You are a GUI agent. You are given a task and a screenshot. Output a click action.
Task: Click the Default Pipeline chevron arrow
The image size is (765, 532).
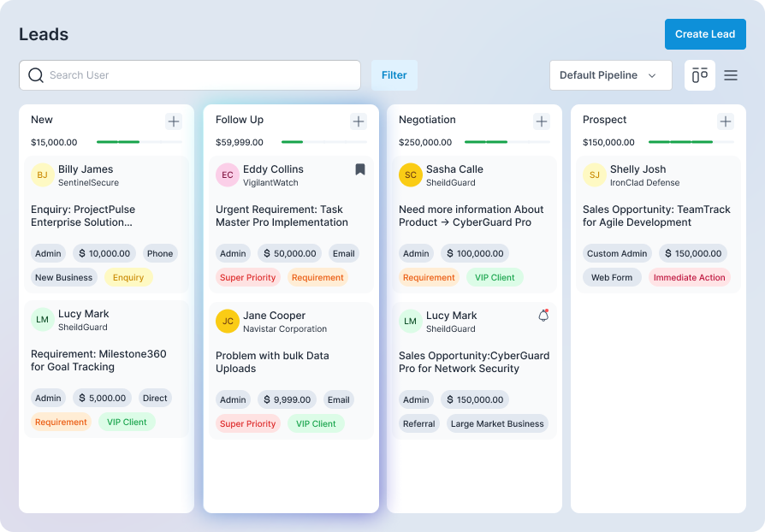[652, 75]
